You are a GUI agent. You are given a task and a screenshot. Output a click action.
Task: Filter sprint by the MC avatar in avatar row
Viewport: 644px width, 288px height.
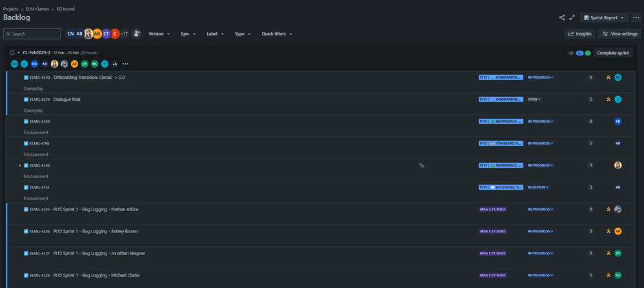94,64
